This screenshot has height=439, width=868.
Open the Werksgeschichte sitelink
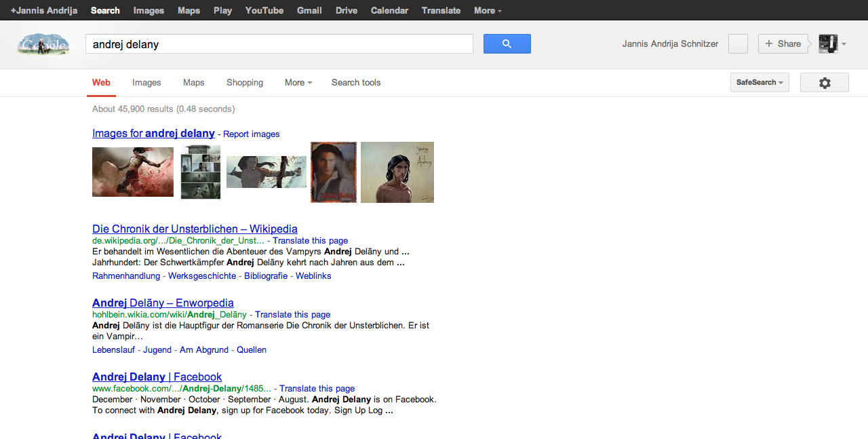(202, 276)
